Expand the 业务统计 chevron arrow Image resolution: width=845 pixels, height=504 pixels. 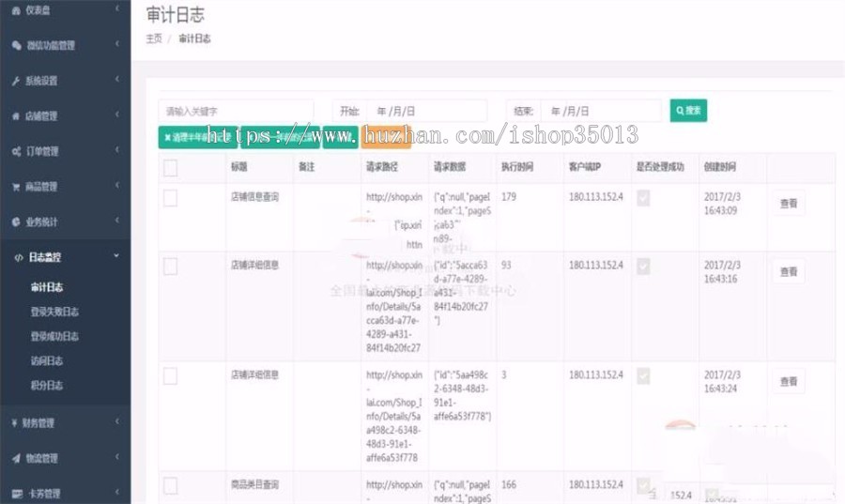pyautogui.click(x=117, y=221)
